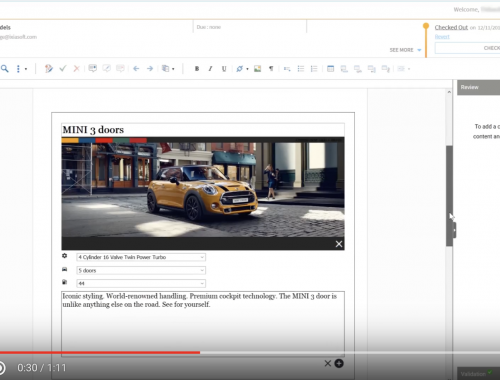The image size is (500, 380).
Task: Toggle track changes pencil icon
Action: (49, 69)
